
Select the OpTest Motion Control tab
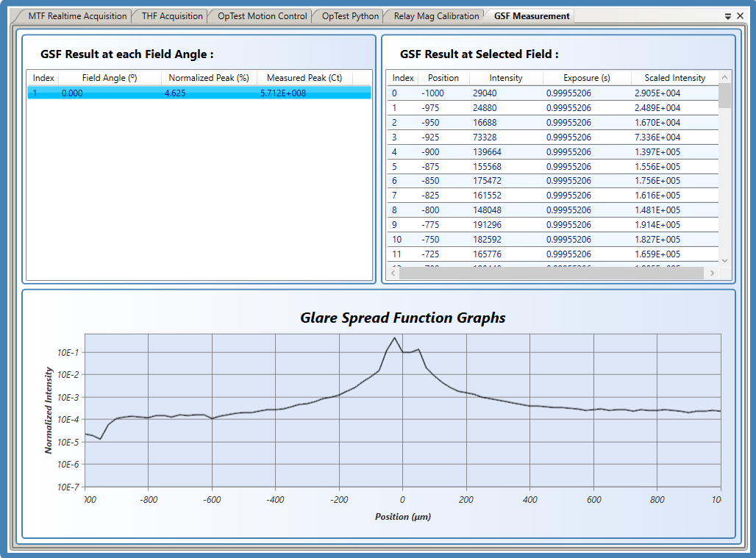coord(262,16)
